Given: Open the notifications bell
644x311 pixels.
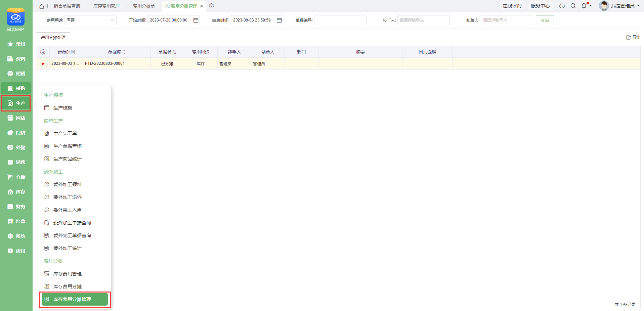Looking at the screenshot, I should (x=584, y=6).
